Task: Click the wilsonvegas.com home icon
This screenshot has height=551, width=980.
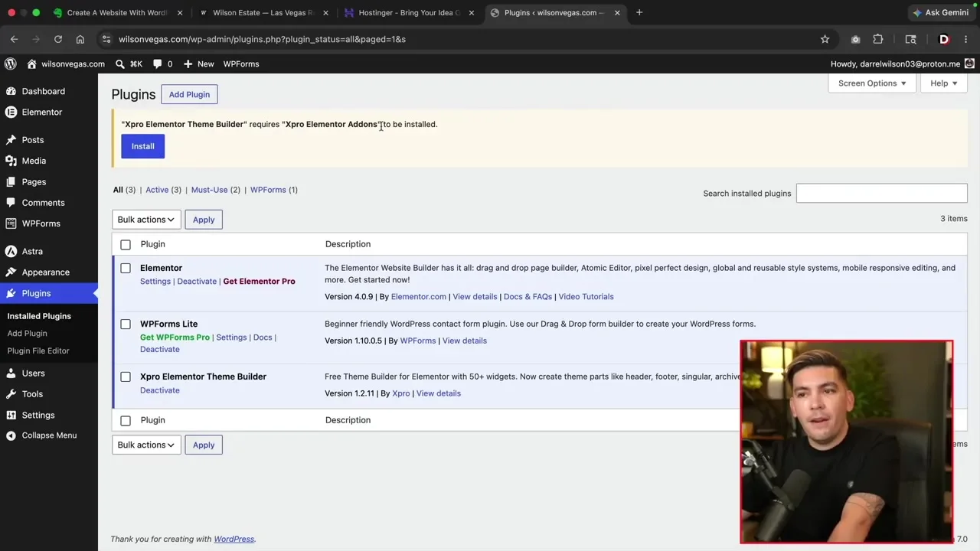Action: 31,64
